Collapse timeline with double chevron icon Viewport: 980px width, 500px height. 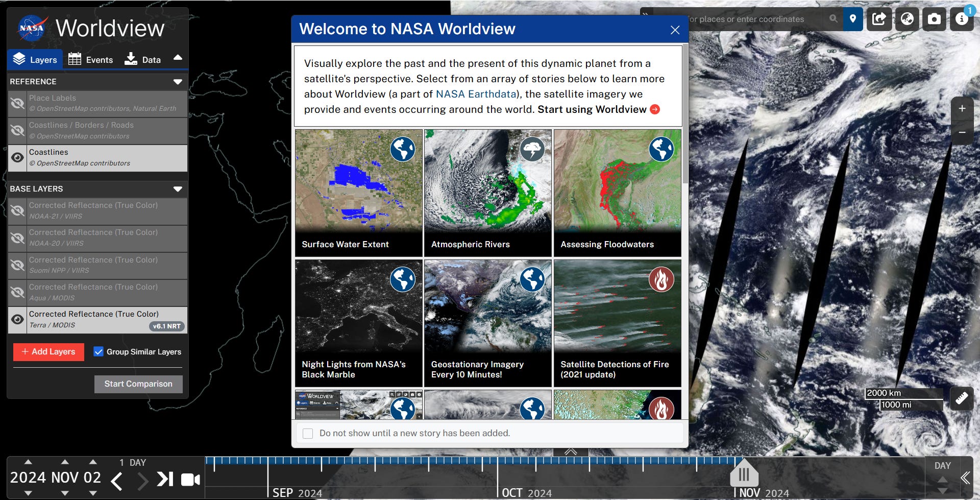(x=965, y=478)
